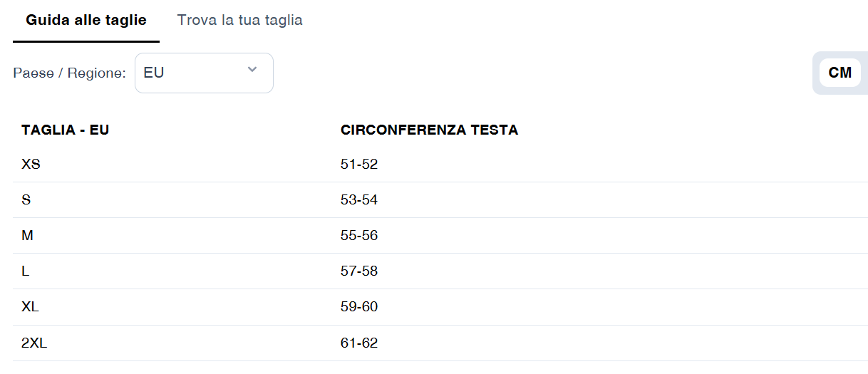Choose the 57-58 circumference value
This screenshot has height=374, width=868.
point(359,271)
